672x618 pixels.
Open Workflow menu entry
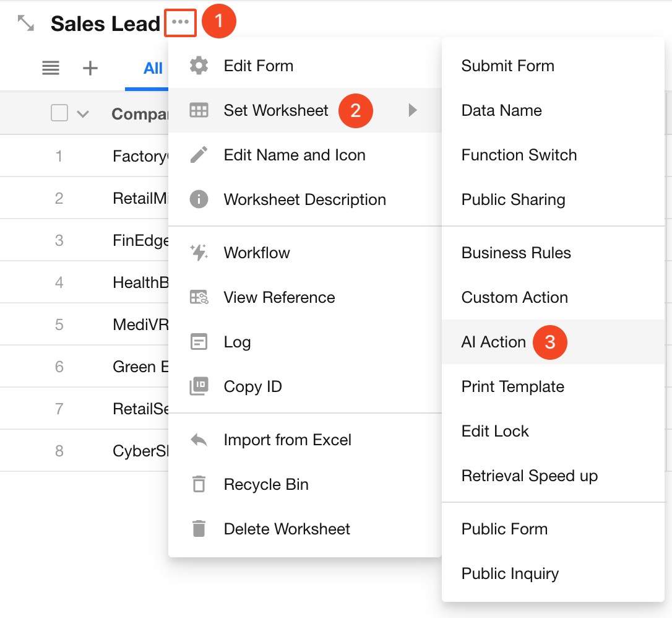coord(256,253)
